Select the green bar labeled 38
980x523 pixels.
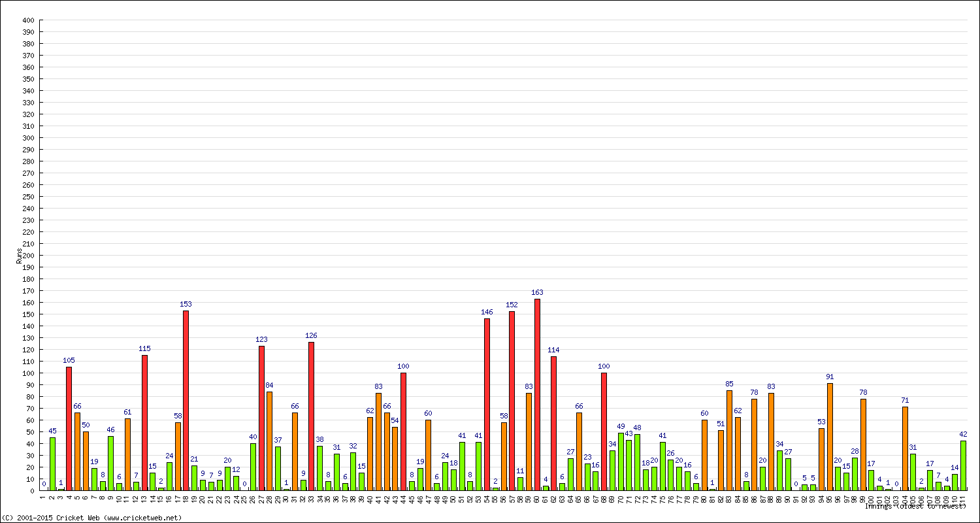pos(319,468)
